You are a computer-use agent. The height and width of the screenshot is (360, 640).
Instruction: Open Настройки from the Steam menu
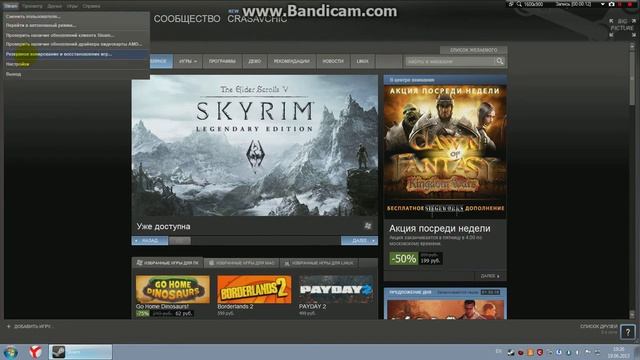click(76, 64)
